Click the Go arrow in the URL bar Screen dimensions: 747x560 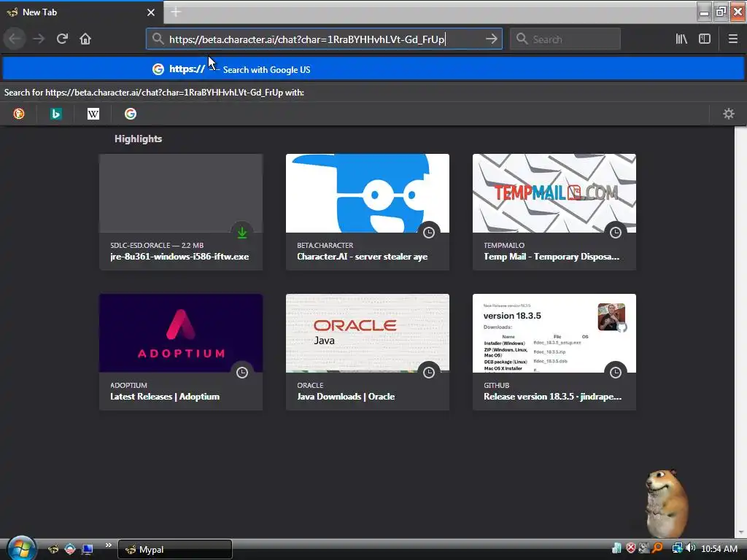coord(491,39)
